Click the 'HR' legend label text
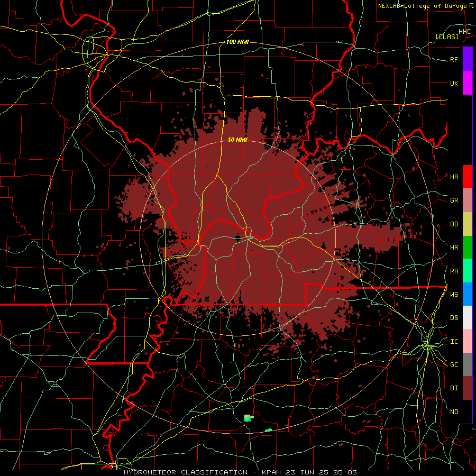476x476 pixels. point(454,248)
